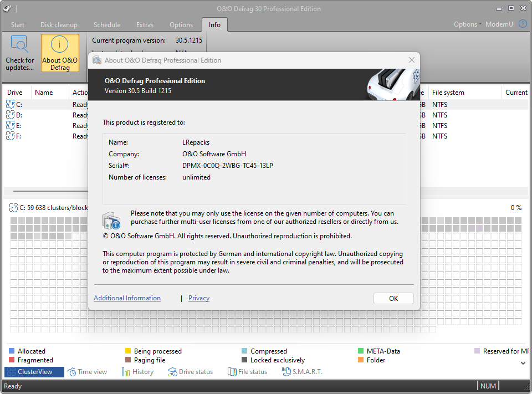Click the About dialog title icon

click(97, 60)
